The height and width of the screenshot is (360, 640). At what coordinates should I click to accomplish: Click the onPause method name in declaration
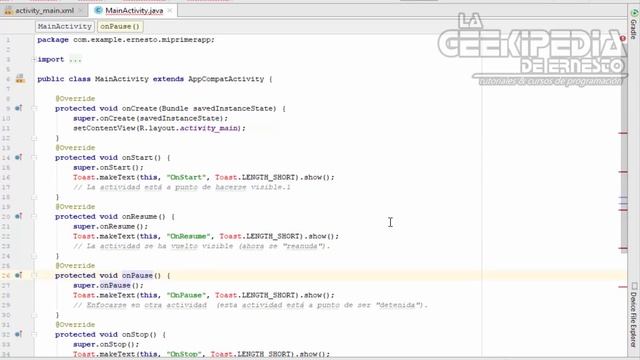pyautogui.click(x=137, y=276)
